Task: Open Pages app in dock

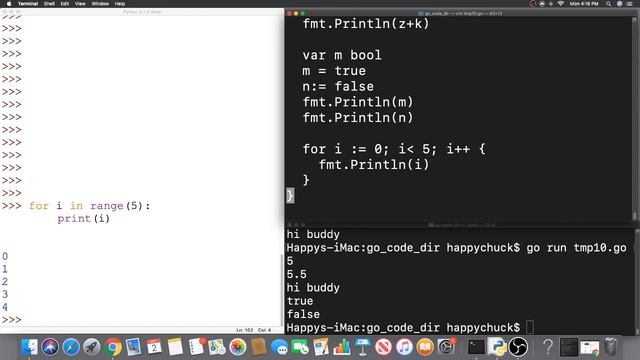Action: 321,347
